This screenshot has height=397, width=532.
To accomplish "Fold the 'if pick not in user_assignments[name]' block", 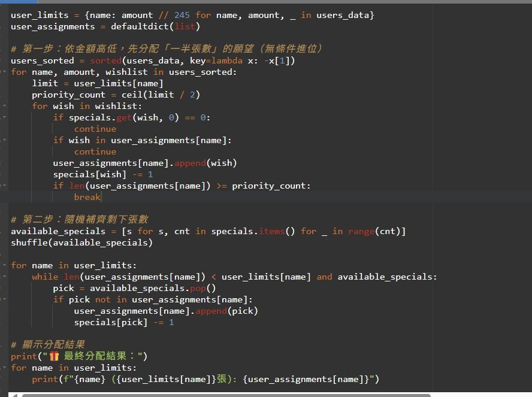I will pos(4,299).
